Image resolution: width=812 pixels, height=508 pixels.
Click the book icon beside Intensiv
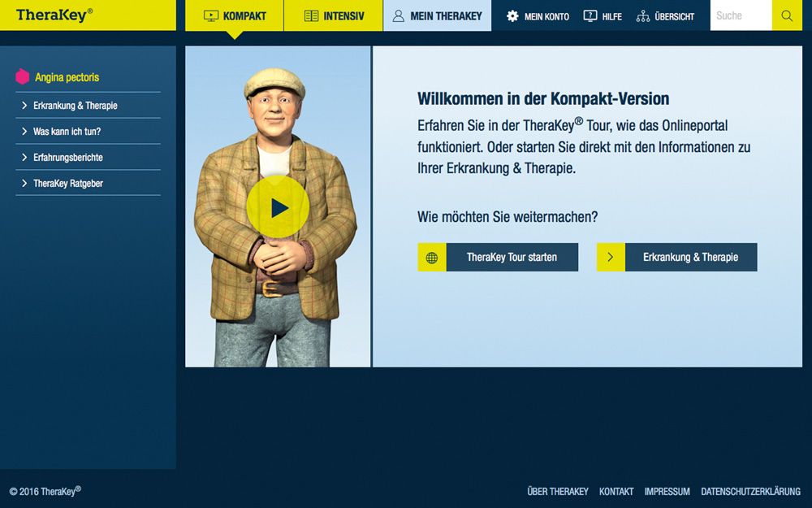point(311,16)
